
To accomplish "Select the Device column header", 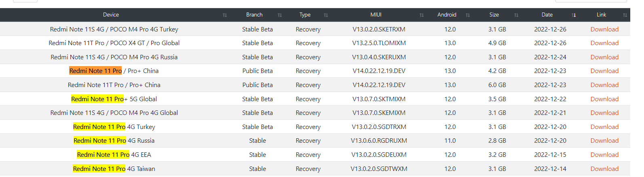I will tap(111, 15).
